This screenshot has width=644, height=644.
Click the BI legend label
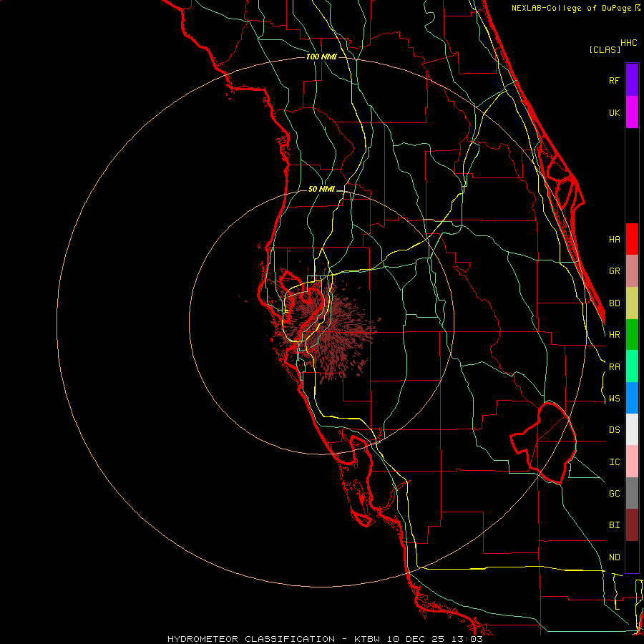pos(615,525)
